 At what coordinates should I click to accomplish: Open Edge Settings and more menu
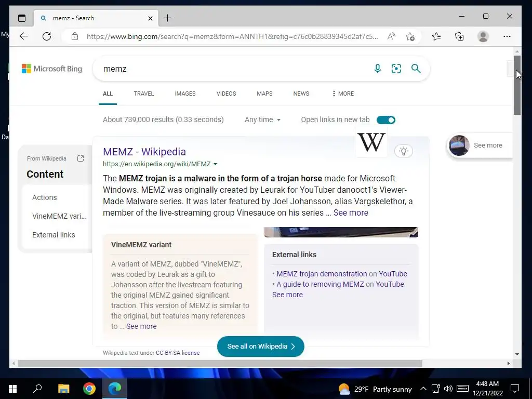pyautogui.click(x=507, y=36)
